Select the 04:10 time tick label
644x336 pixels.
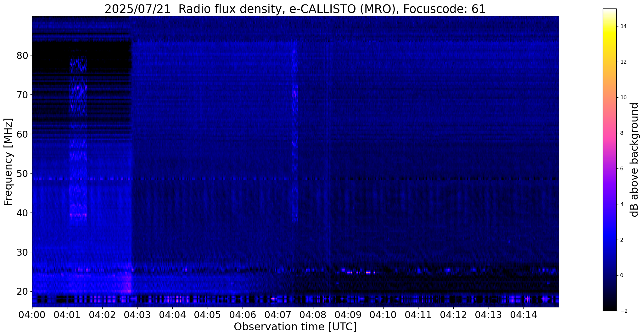[x=383, y=315]
